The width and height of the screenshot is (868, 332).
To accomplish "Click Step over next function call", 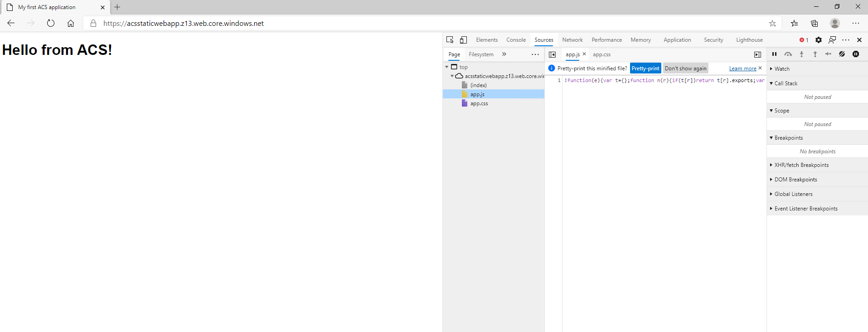I will point(788,54).
